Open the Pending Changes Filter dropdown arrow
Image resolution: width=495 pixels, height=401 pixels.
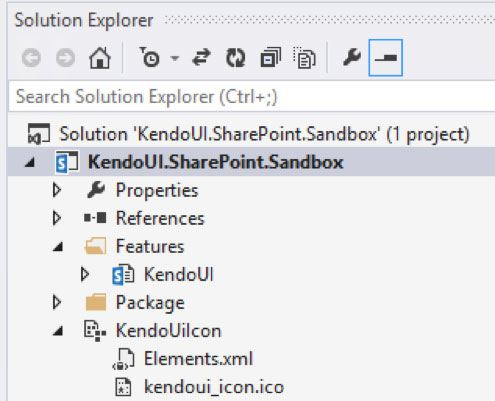175,58
